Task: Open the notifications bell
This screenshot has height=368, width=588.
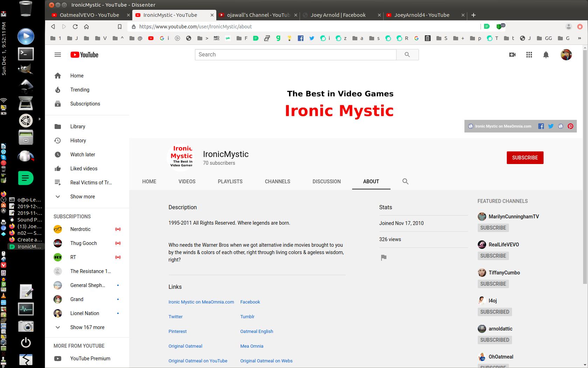Action: [x=546, y=55]
